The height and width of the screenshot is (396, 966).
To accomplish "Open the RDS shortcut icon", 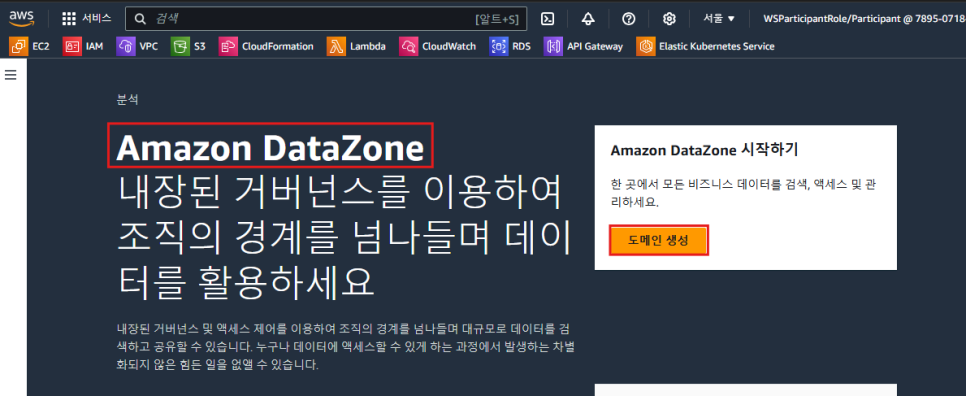I will [498, 46].
